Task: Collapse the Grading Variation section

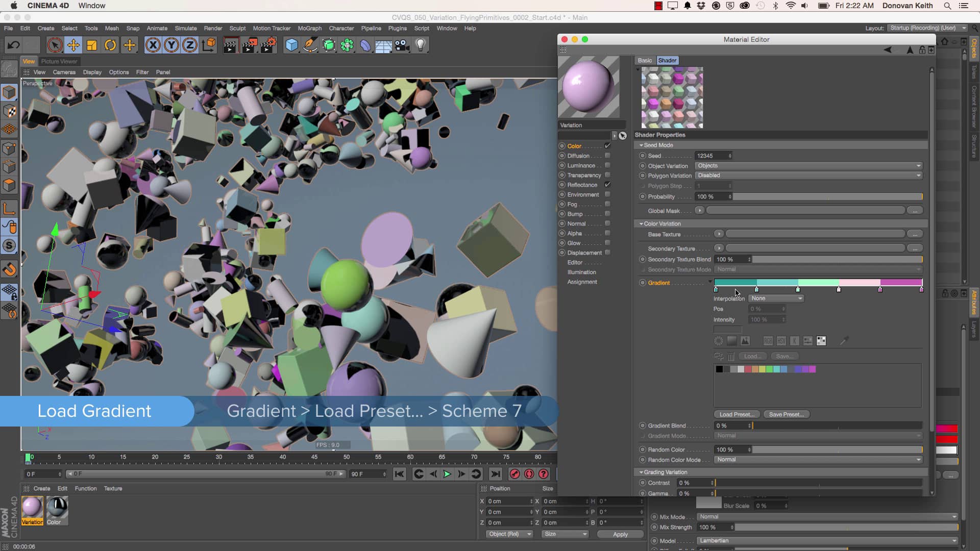Action: (641, 472)
